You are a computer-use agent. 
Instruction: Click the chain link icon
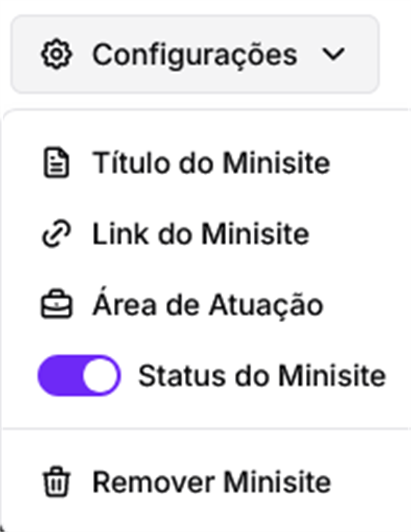(x=57, y=234)
